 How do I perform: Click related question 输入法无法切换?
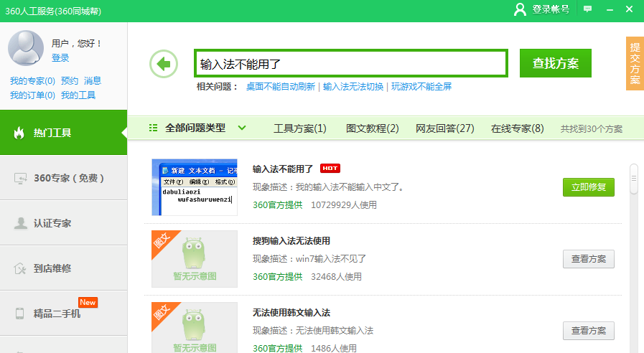tap(353, 87)
